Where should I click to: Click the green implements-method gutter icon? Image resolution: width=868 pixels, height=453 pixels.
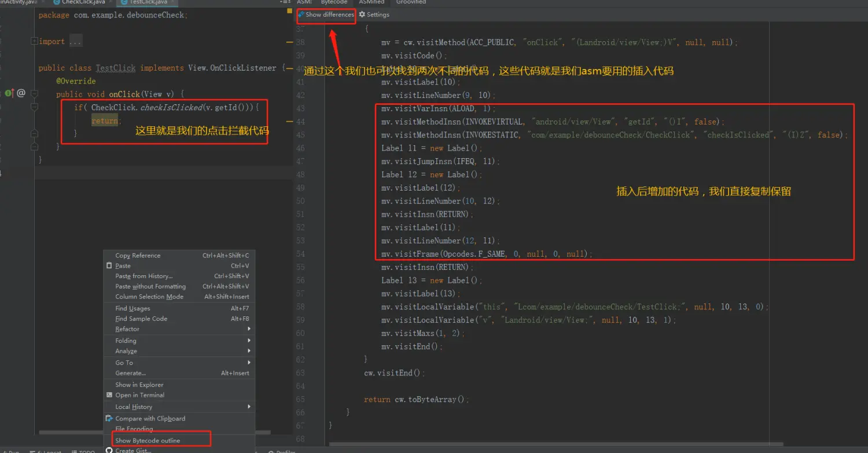coord(9,93)
